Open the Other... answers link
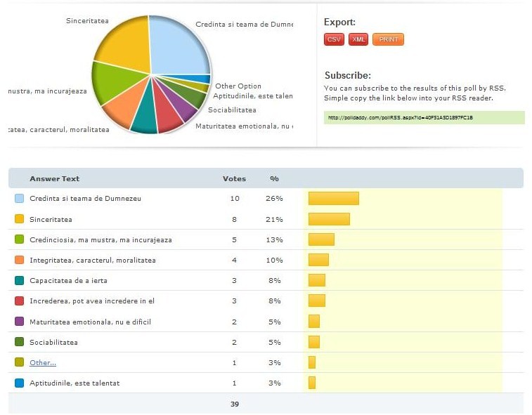Image resolution: width=532 pixels, height=415 pixels. point(43,362)
